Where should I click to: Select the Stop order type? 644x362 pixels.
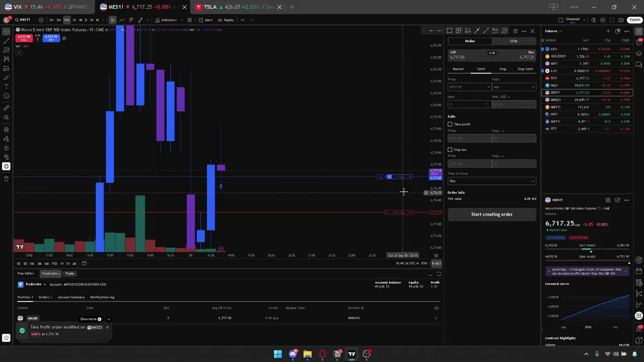(503, 69)
